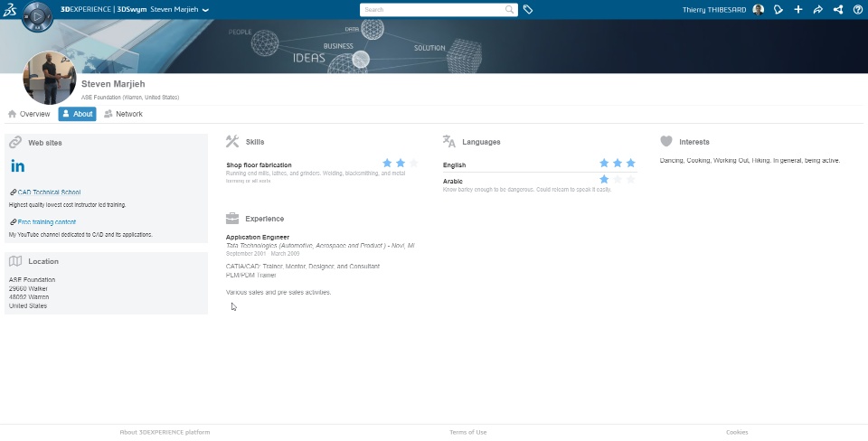
Task: Click the Interests heart icon
Action: point(666,142)
